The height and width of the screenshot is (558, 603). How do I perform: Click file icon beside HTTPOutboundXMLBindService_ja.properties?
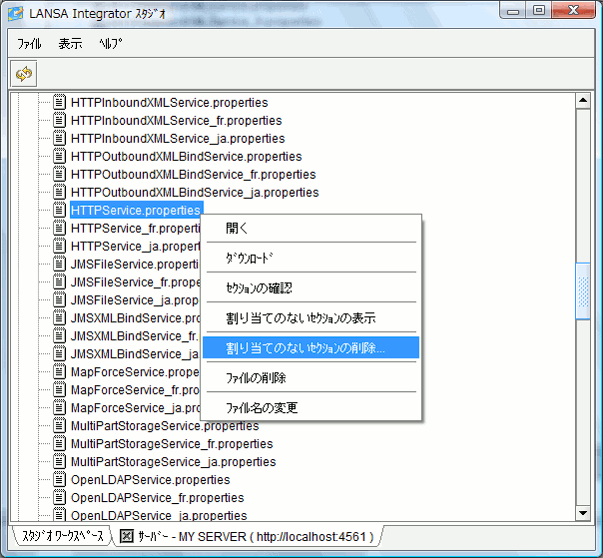tap(59, 192)
